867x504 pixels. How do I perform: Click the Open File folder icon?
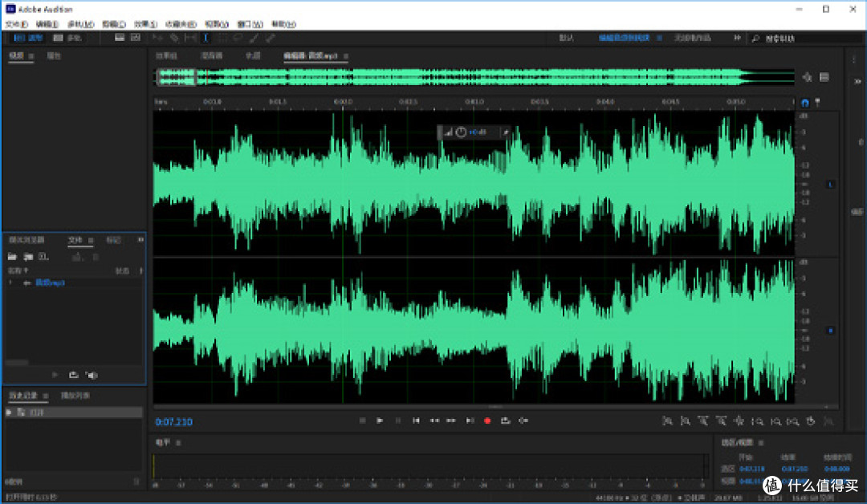click(12, 257)
